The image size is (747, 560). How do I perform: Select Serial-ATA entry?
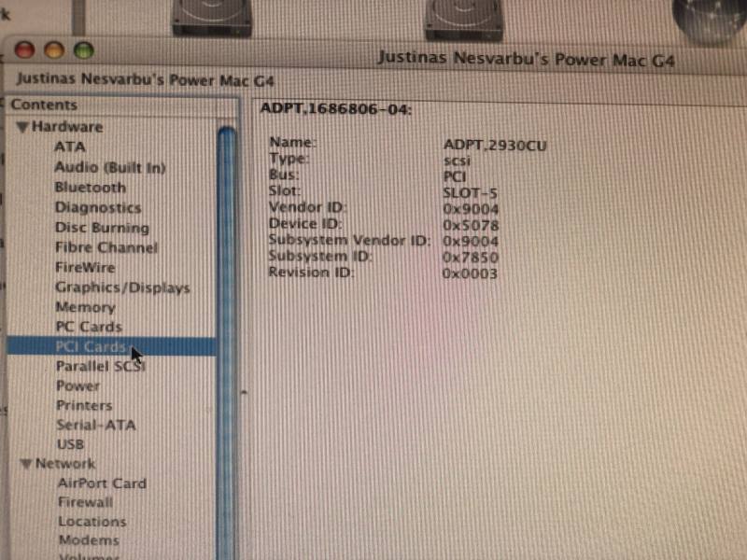[x=96, y=425]
